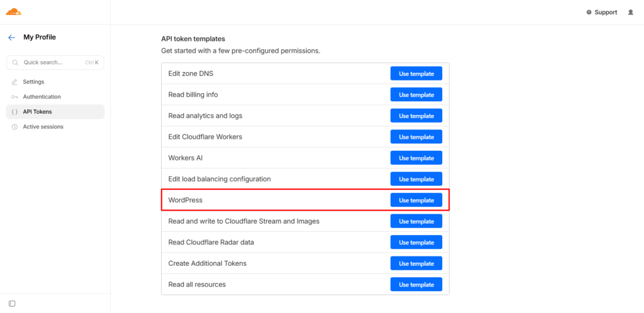Viewport: 644px width, 313px height.
Task: Use template for Read analytics and logs
Action: [416, 116]
